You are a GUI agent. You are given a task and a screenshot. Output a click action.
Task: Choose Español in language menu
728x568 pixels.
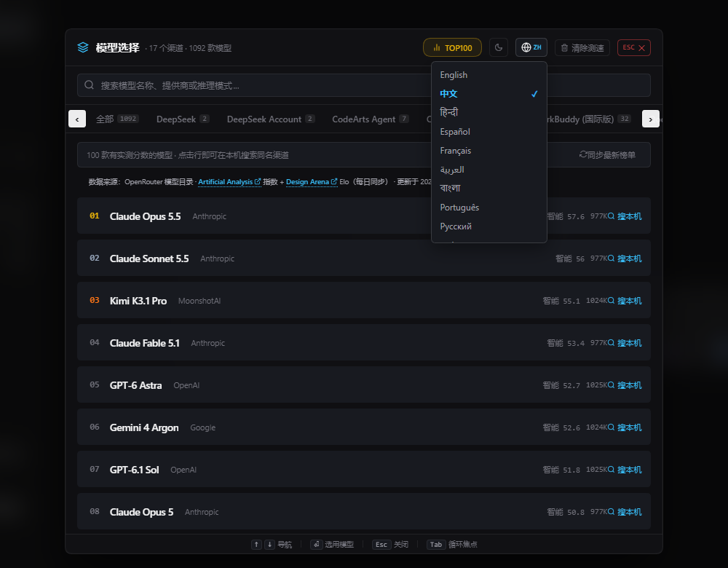tap(489, 131)
